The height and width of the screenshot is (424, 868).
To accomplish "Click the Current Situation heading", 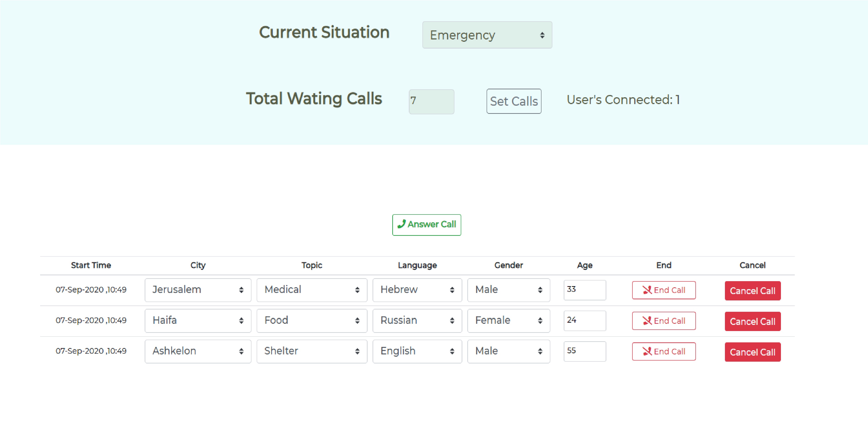I will click(324, 32).
